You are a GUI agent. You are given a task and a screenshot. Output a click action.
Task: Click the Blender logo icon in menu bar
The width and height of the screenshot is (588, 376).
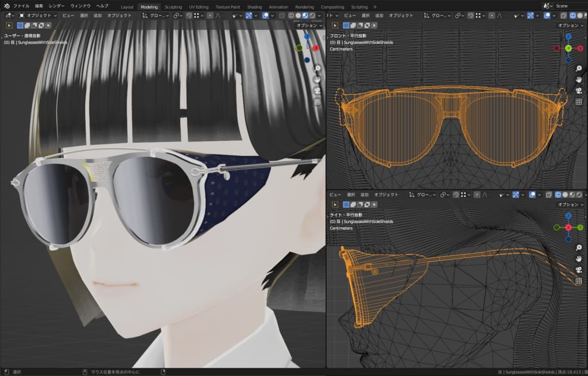coord(6,6)
